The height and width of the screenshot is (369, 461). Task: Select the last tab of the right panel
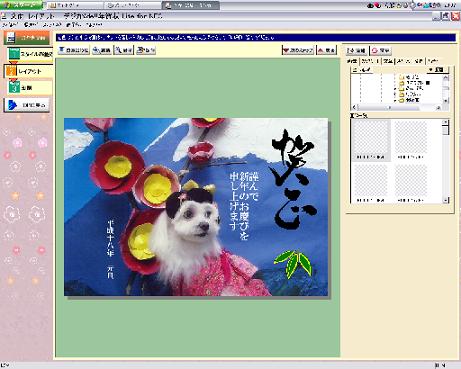coord(433,61)
